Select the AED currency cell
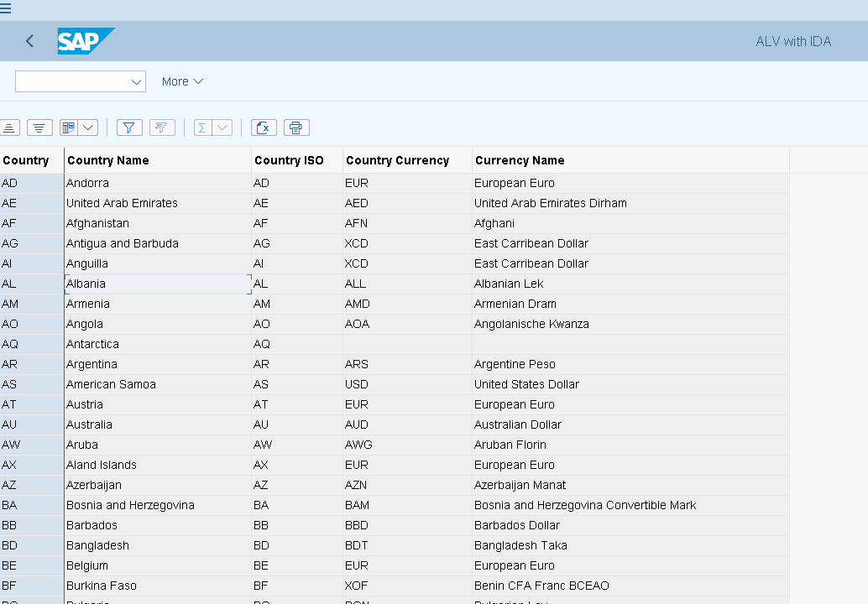This screenshot has height=604, width=868. pos(407,203)
